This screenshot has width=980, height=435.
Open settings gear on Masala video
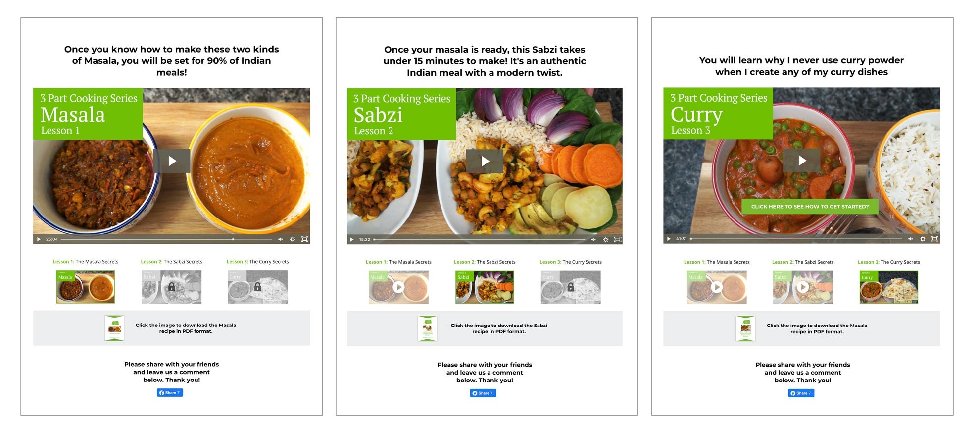coord(293,239)
